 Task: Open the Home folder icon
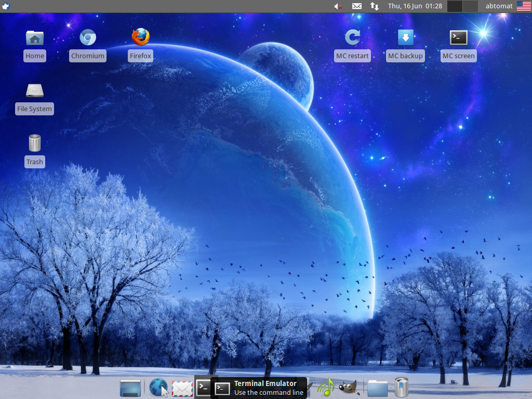(35, 38)
